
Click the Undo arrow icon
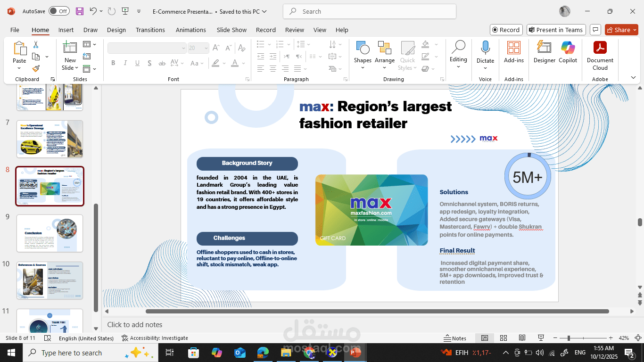tap(93, 11)
